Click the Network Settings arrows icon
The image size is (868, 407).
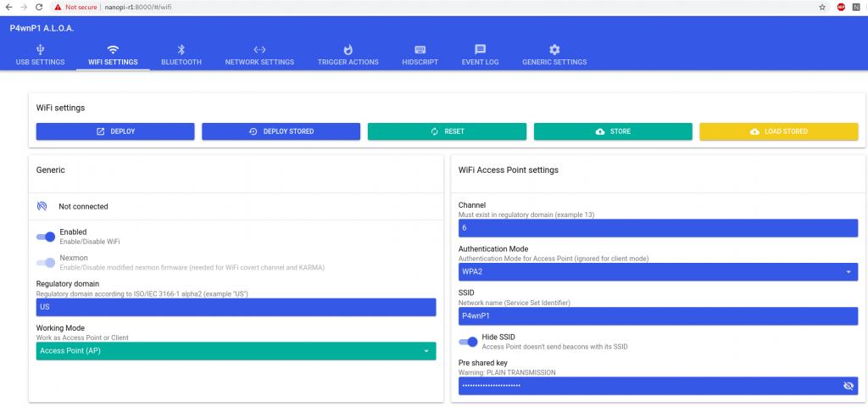(x=259, y=50)
